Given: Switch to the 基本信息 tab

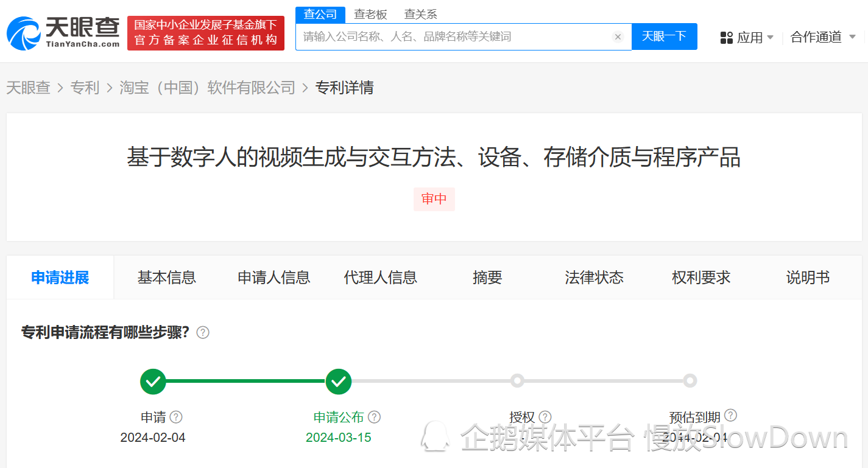Looking at the screenshot, I should (x=167, y=278).
